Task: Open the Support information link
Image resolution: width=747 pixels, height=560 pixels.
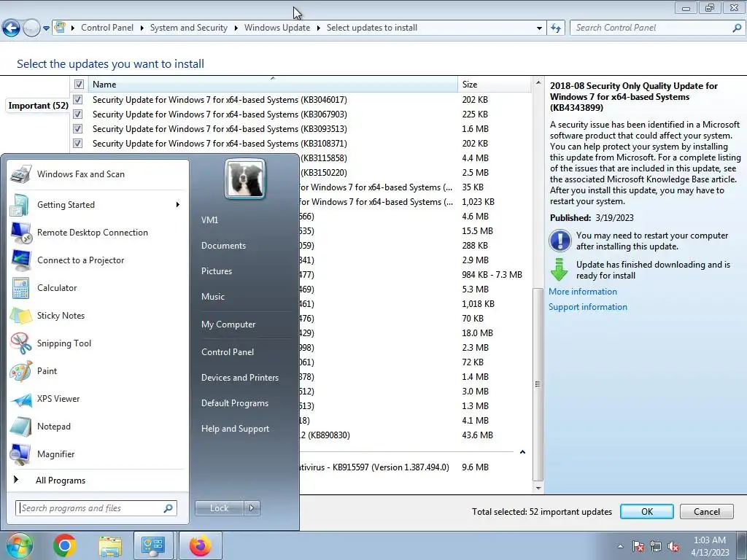Action: (x=588, y=307)
